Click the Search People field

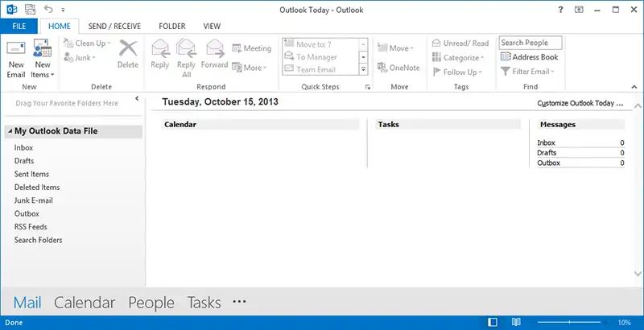click(x=530, y=43)
